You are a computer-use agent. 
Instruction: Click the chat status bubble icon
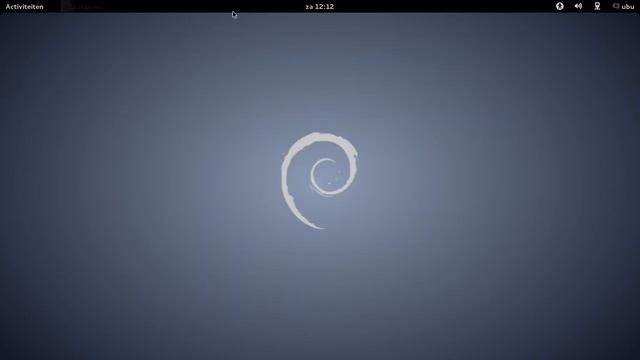616,6
